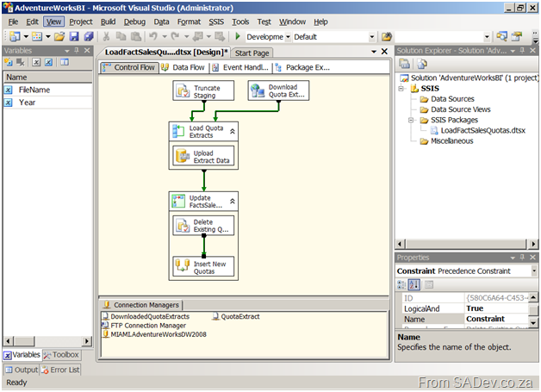
Task: Click the Delete Variable icon in Variables panel
Action: [x=21, y=62]
